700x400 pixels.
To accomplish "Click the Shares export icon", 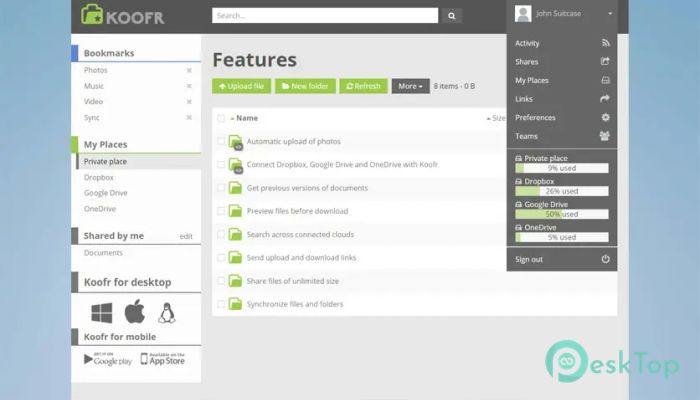I will (x=605, y=62).
